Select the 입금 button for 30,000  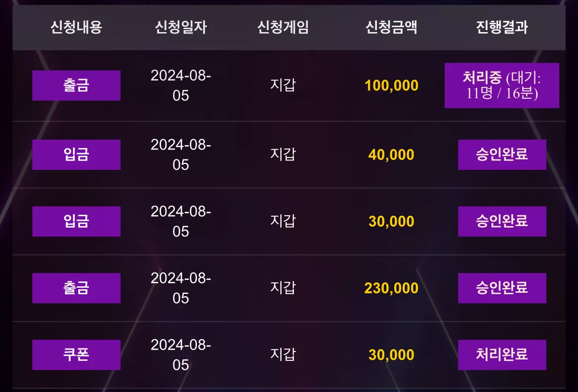76,221
